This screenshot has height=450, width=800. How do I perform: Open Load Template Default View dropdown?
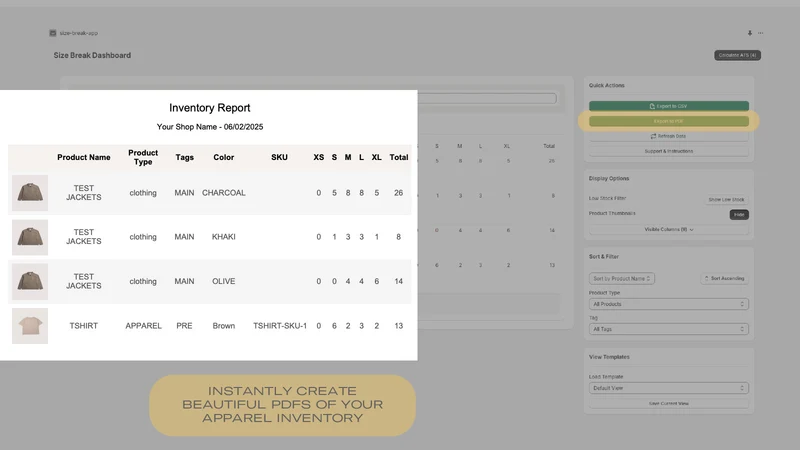pyautogui.click(x=669, y=388)
